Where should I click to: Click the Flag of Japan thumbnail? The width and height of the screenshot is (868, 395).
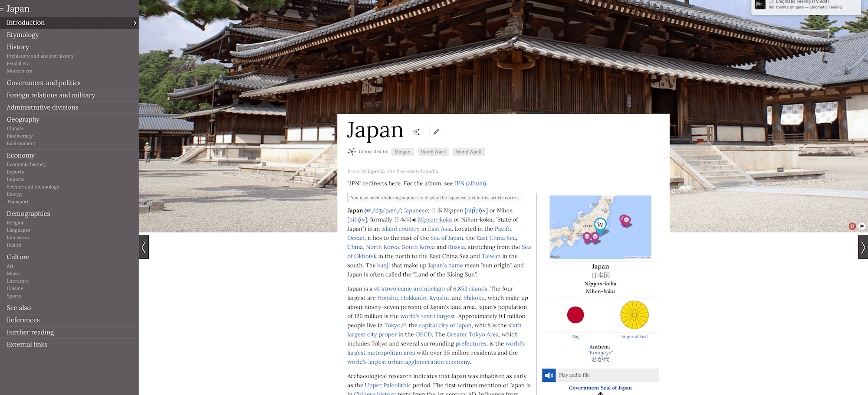click(x=575, y=315)
